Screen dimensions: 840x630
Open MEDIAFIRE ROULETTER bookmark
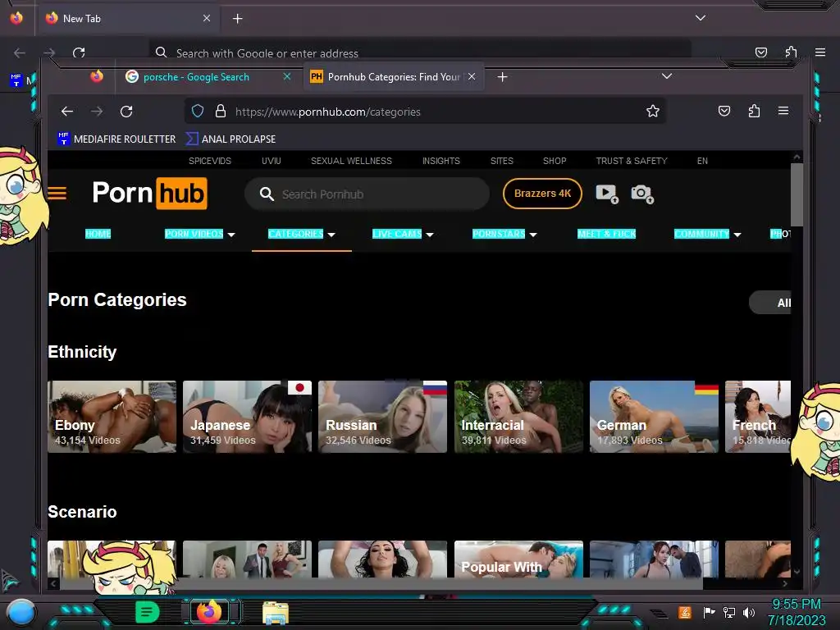pyautogui.click(x=116, y=139)
